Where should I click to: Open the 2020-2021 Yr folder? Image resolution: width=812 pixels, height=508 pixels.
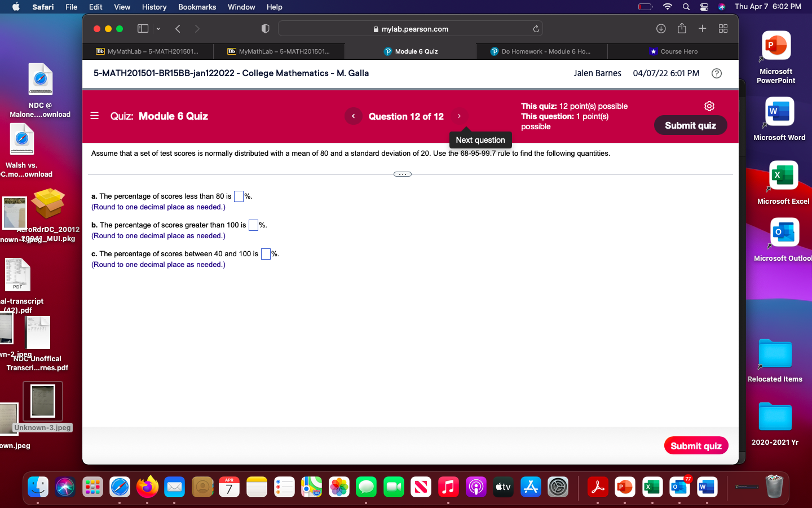coord(775,417)
